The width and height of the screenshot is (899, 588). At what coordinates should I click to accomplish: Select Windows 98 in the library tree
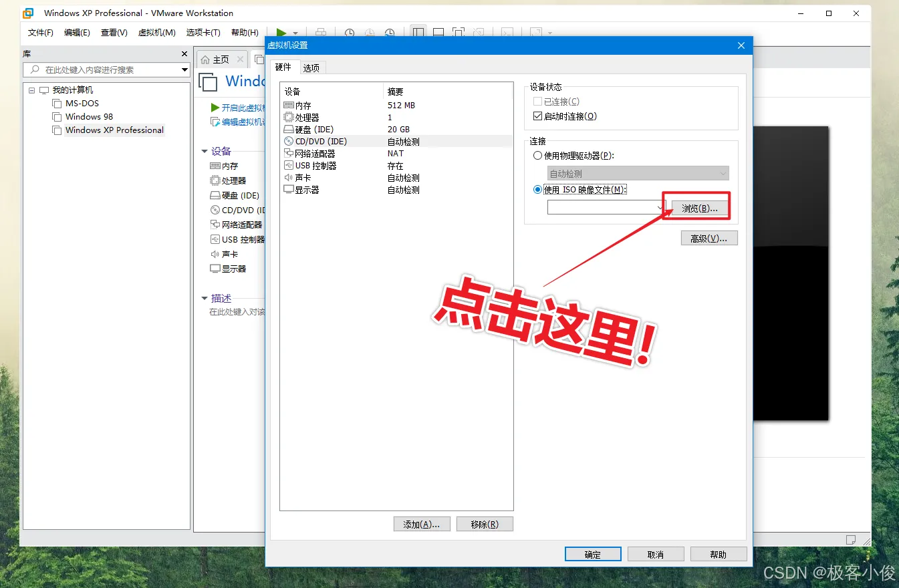pyautogui.click(x=89, y=117)
